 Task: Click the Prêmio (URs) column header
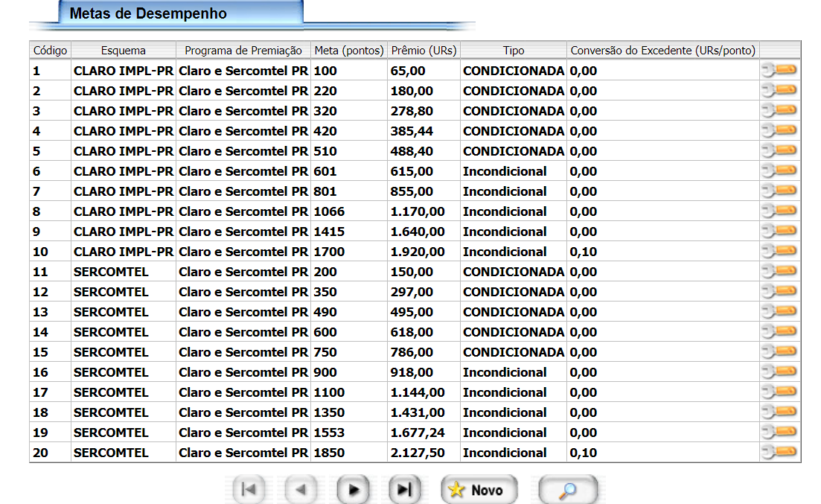[424, 51]
